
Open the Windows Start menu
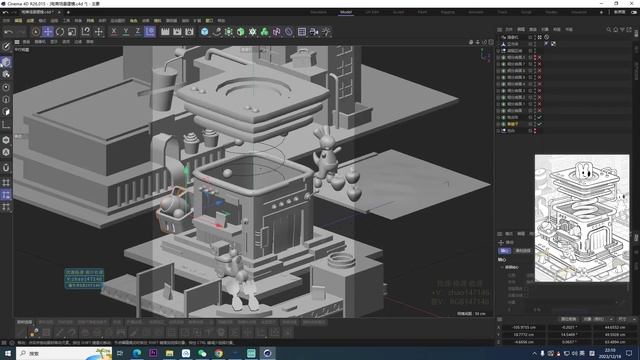[7, 353]
